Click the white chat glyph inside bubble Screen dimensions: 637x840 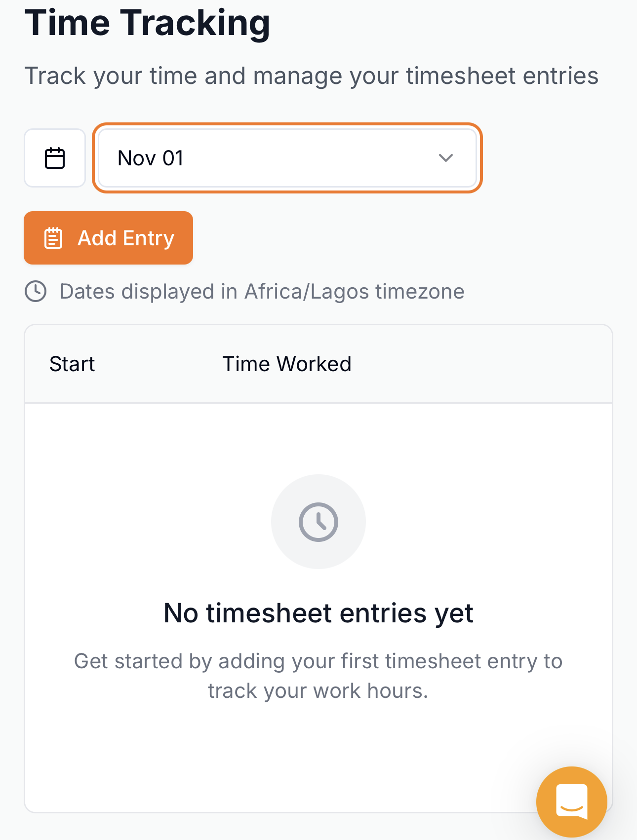[x=571, y=801]
